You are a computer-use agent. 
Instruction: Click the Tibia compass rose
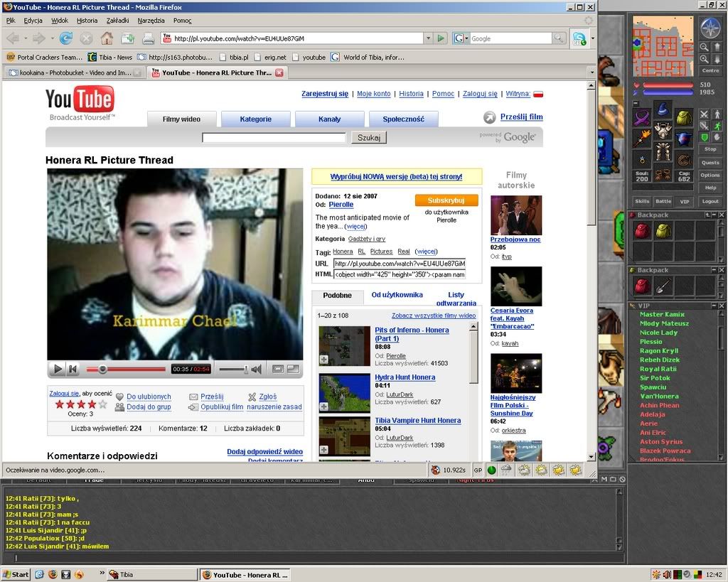pyautogui.click(x=710, y=28)
